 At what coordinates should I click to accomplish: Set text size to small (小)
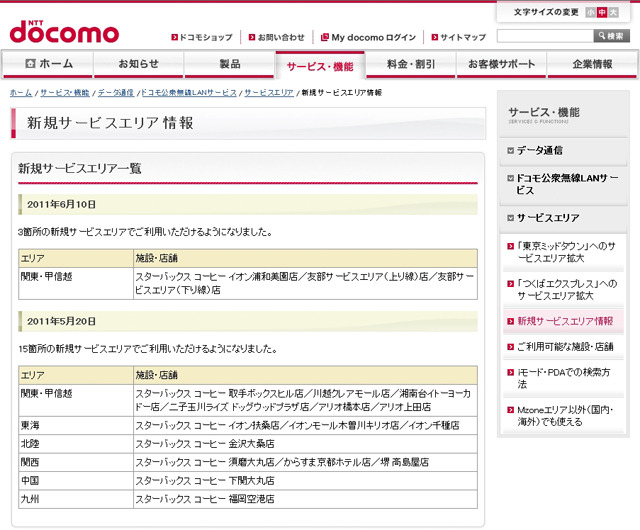(591, 12)
